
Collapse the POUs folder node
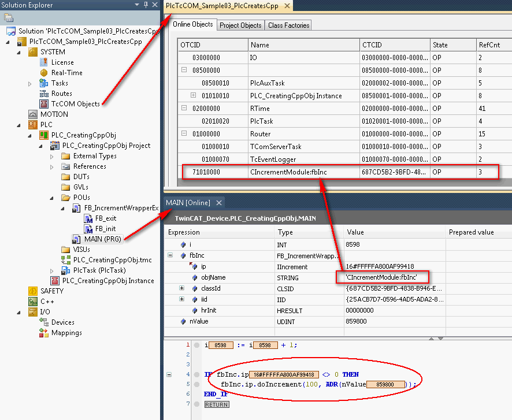[x=51, y=198]
